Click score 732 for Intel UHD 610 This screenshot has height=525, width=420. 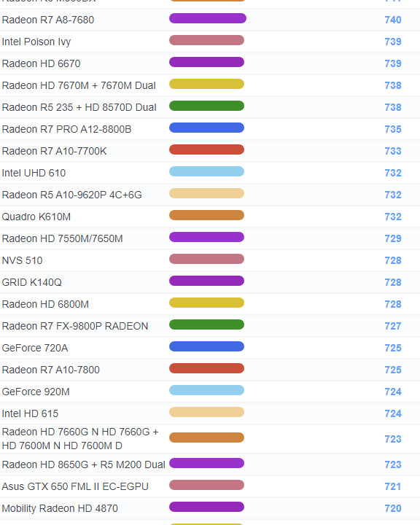pyautogui.click(x=393, y=173)
